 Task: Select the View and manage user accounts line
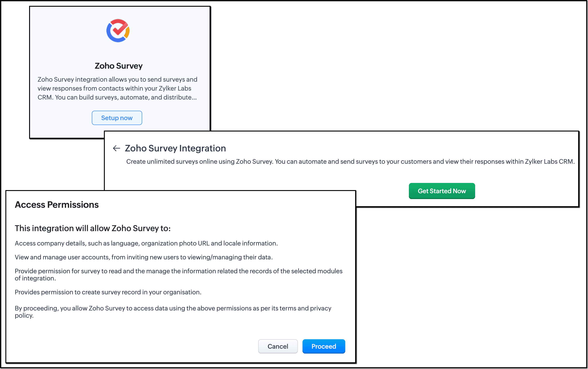[144, 257]
